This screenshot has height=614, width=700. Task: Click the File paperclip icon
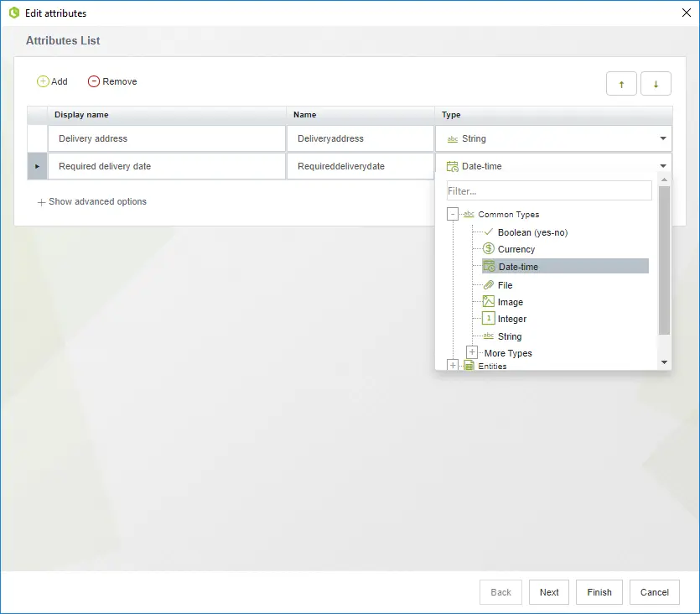pyautogui.click(x=489, y=285)
